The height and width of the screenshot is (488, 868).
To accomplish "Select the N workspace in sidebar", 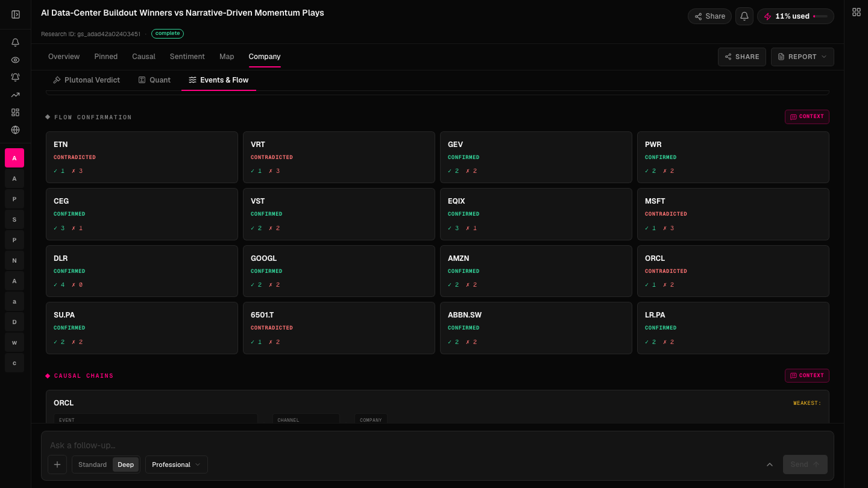I will click(x=14, y=260).
